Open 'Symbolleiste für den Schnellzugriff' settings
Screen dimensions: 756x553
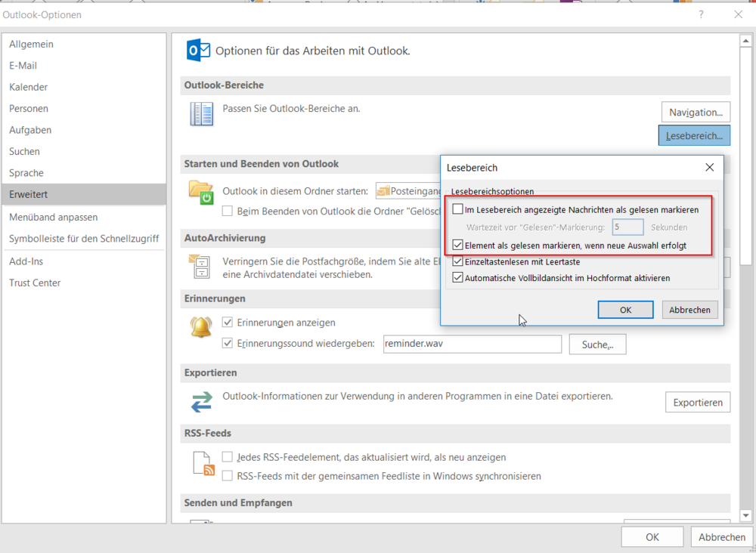tap(84, 239)
